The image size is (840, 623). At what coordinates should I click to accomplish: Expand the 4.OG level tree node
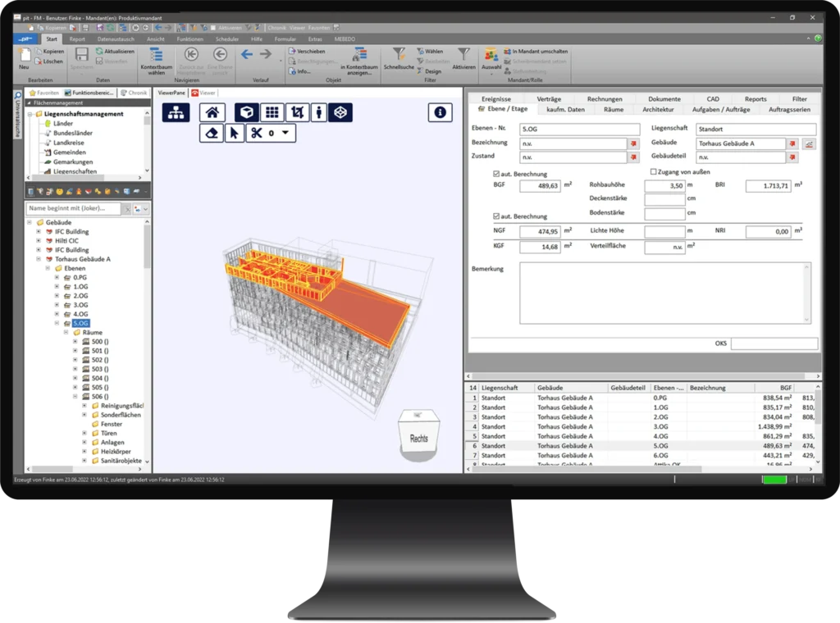point(57,314)
